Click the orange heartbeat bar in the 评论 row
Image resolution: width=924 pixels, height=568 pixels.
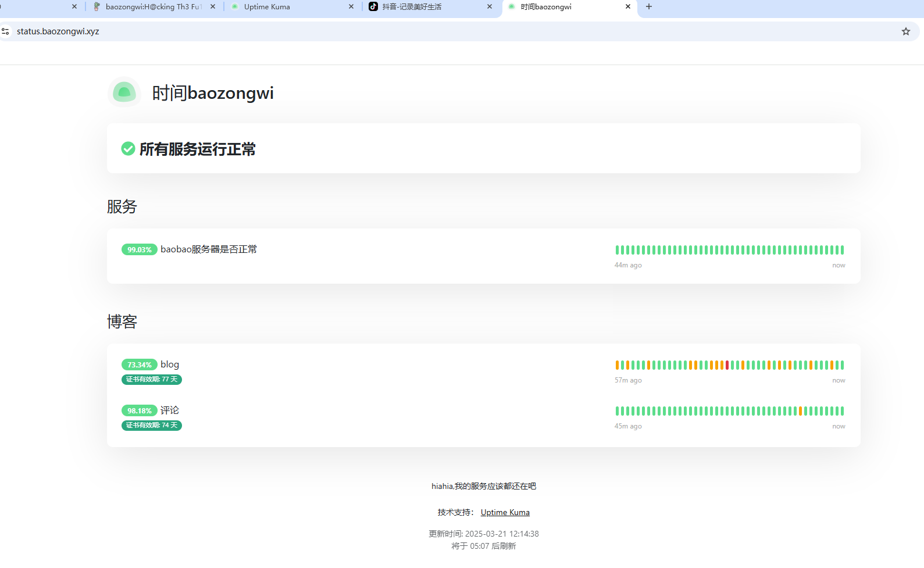click(800, 411)
